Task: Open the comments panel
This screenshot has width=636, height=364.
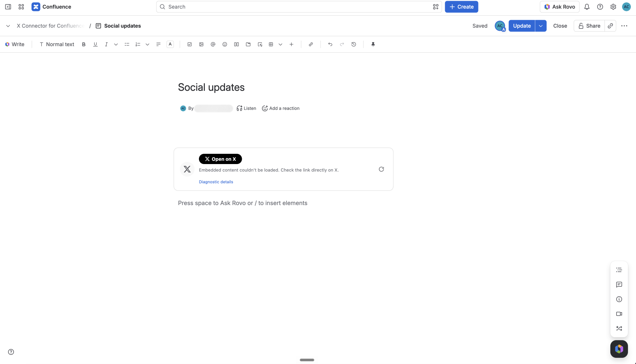Action: (619, 285)
